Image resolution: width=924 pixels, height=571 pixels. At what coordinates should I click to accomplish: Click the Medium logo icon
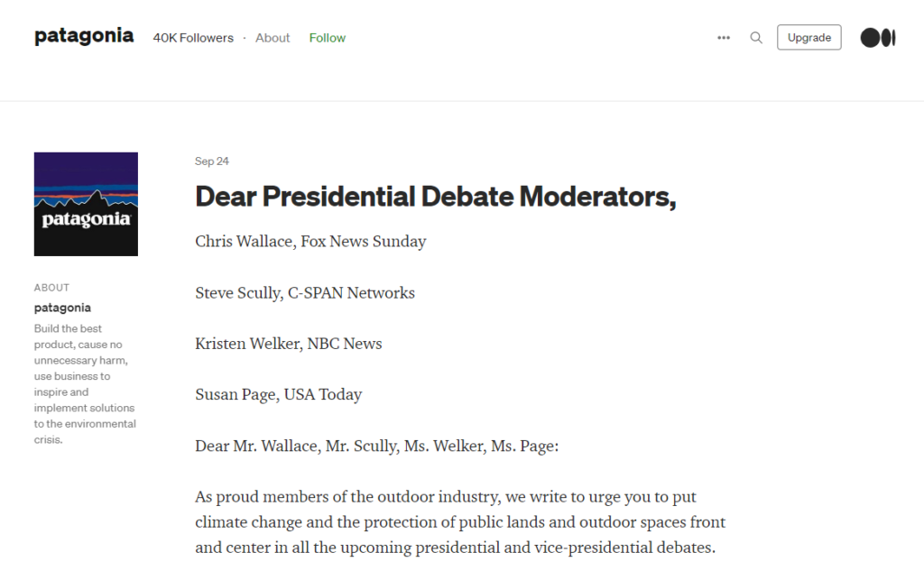click(x=878, y=38)
